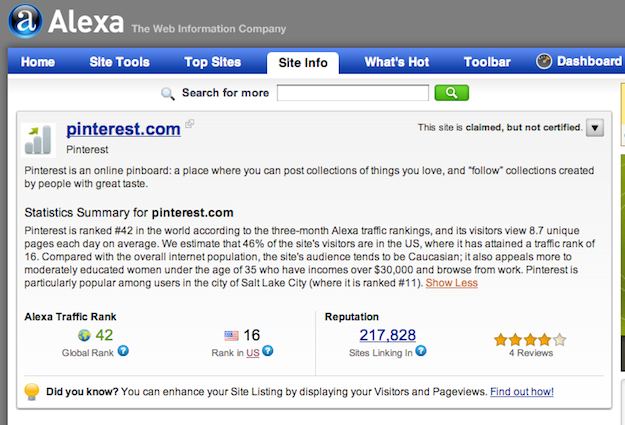Go to the Home tab
The image size is (625, 425).
pos(38,62)
